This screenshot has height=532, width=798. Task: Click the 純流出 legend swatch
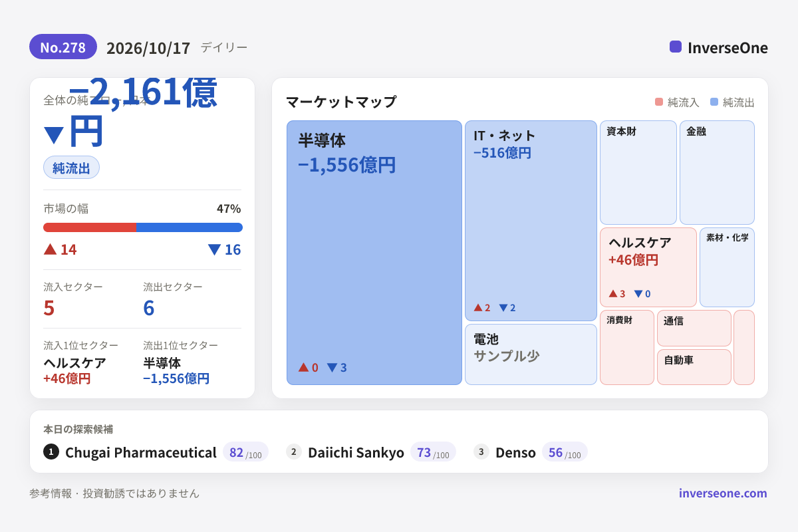click(714, 102)
